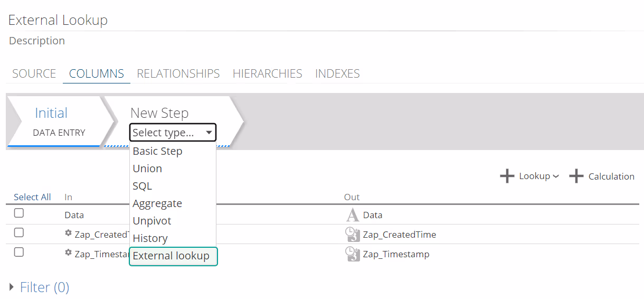Click the Zap_CreatedTime output name
Screen dimensions: 644x299
tap(400, 235)
